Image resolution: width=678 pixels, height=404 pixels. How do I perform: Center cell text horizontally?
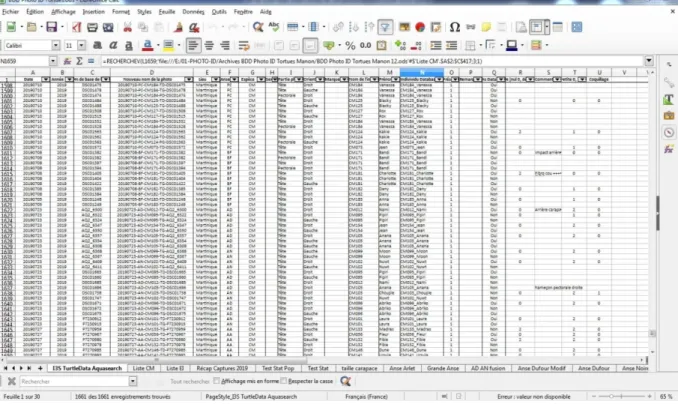[x=209, y=45]
